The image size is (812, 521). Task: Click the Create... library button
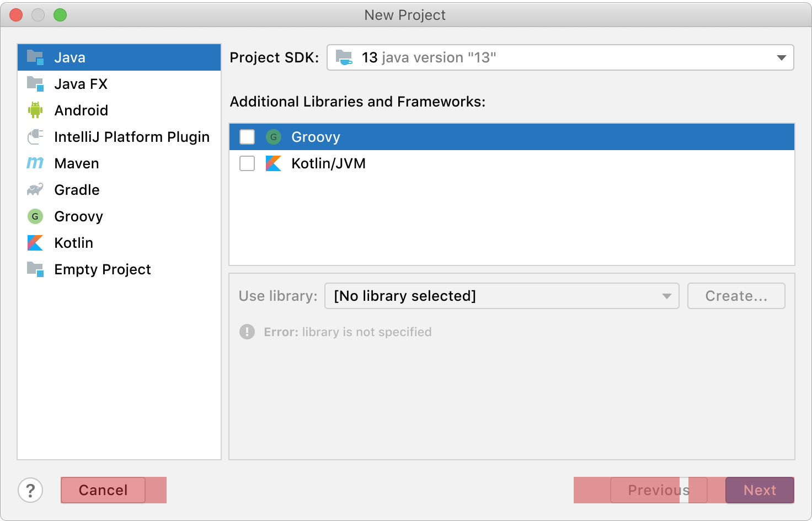(736, 296)
